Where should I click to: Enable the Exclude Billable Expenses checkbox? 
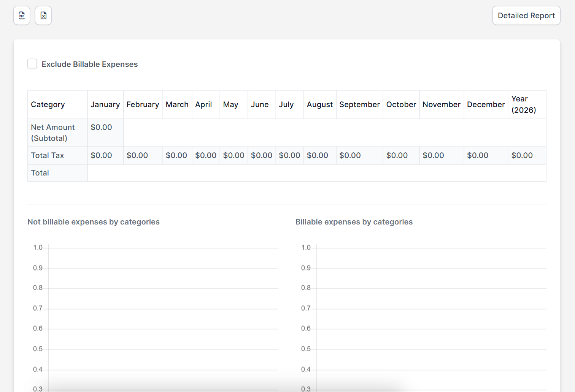tap(32, 64)
